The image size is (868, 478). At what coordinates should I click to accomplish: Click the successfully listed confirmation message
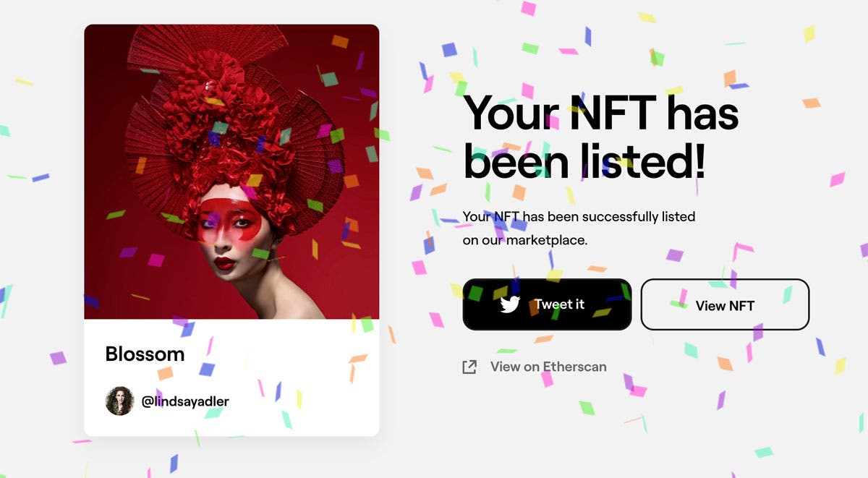[x=579, y=228]
